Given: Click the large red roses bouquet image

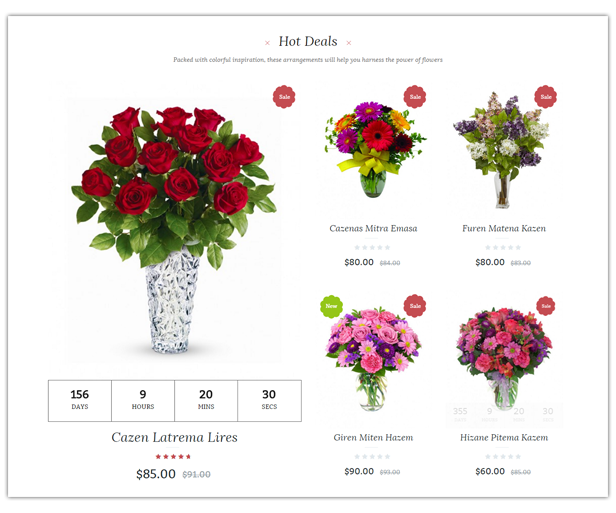Looking at the screenshot, I should tap(174, 230).
